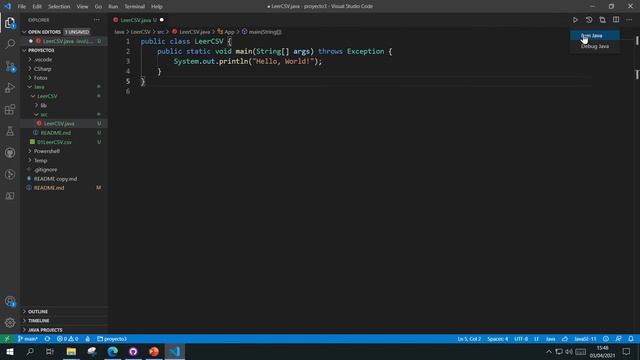Click the system clock on the taskbar
This screenshot has width=640, height=360.
(x=602, y=351)
